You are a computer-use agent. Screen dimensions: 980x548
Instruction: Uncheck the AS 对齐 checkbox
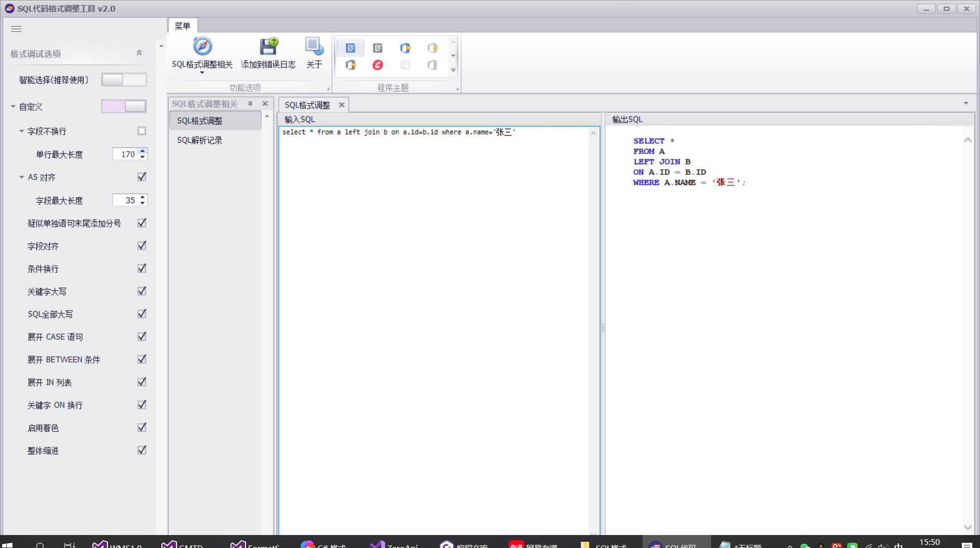tap(142, 177)
